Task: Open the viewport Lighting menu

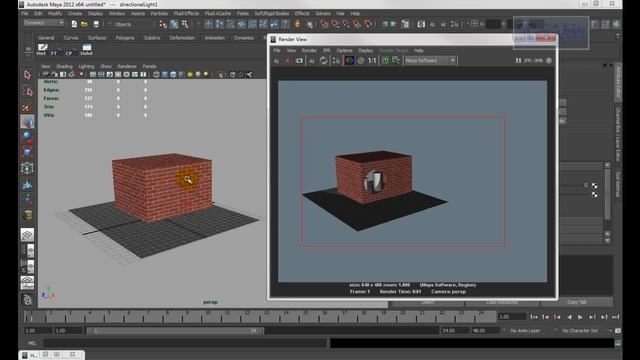Action: [x=86, y=66]
